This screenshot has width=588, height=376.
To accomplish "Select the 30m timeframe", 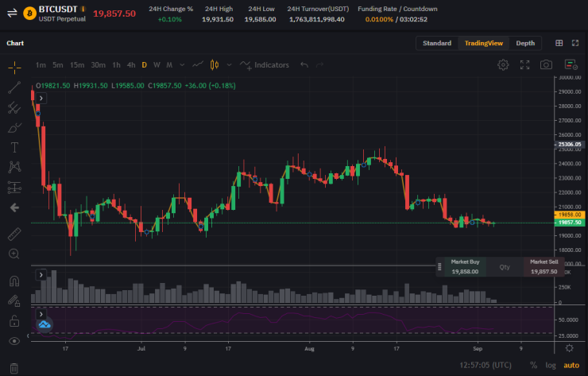I will click(98, 65).
